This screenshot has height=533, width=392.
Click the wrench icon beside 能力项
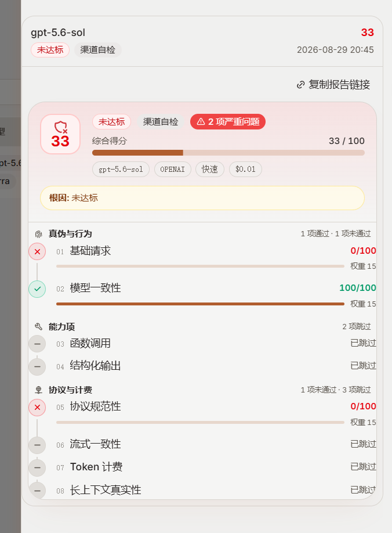tap(39, 327)
